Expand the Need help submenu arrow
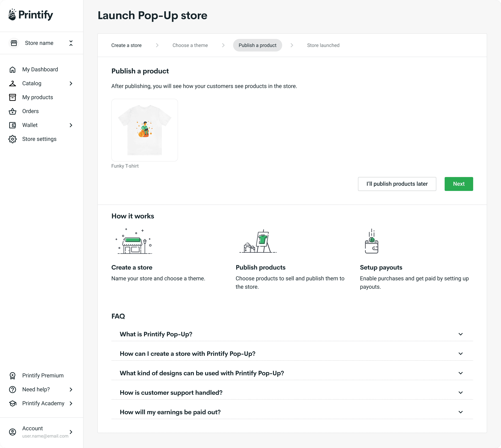This screenshot has width=501, height=448. (x=71, y=389)
